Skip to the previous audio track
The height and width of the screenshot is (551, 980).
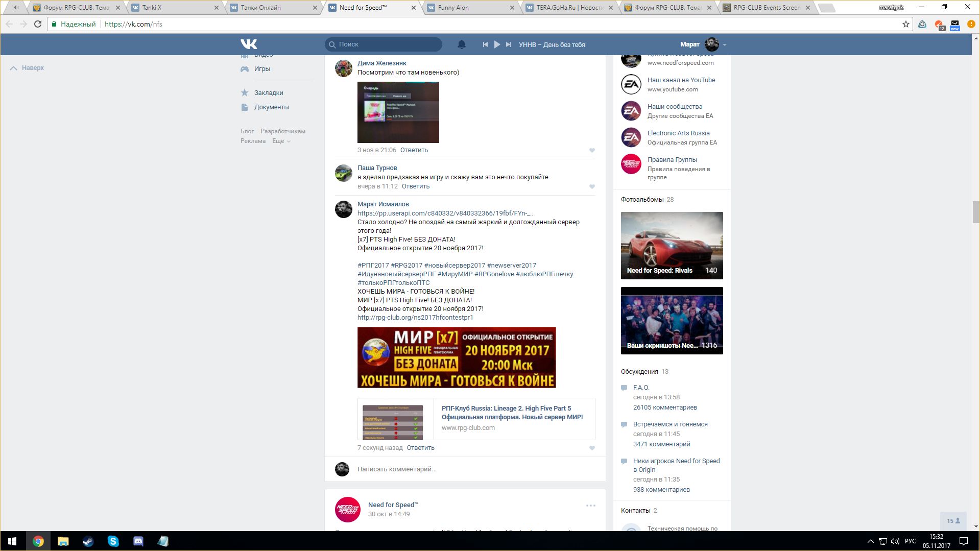click(485, 44)
